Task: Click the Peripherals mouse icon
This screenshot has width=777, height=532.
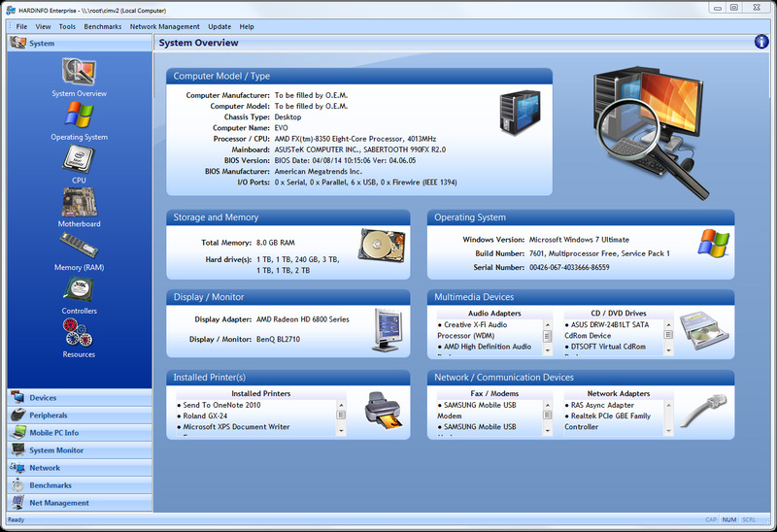Action: pos(17,415)
